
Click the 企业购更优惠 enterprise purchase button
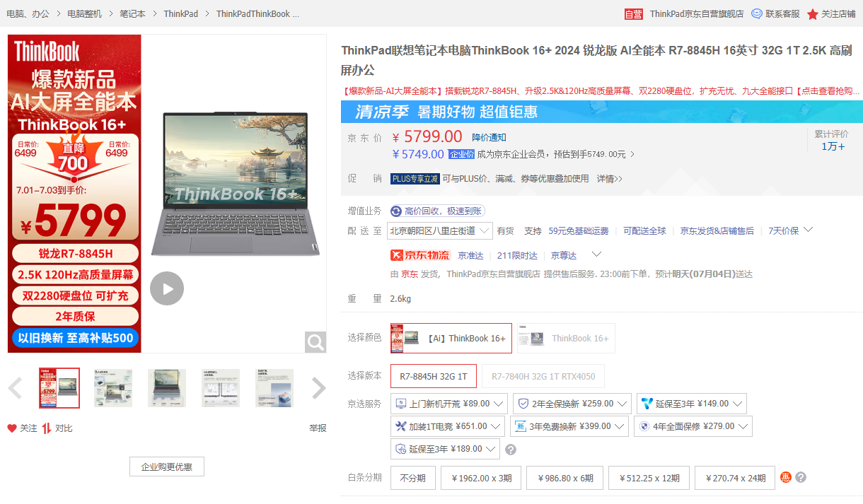pyautogui.click(x=166, y=466)
